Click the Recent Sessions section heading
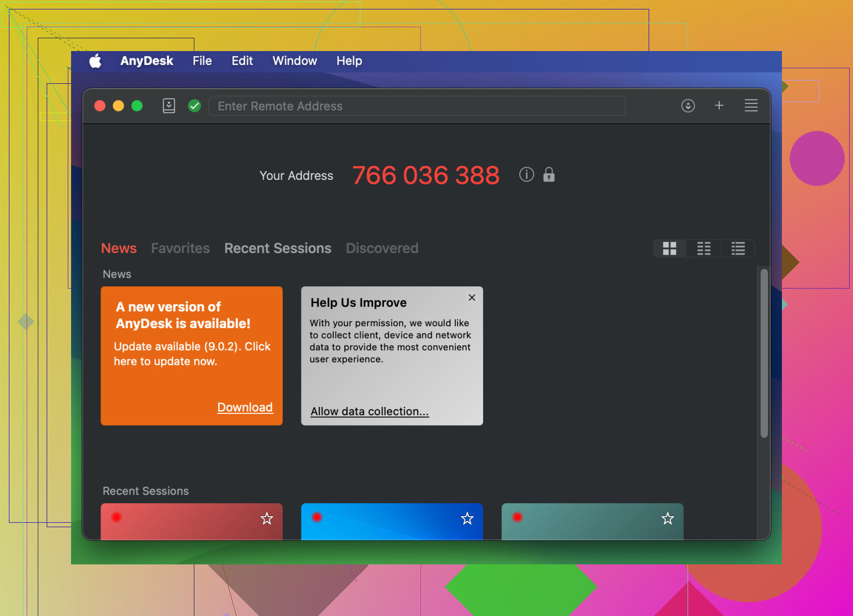Image resolution: width=853 pixels, height=616 pixels. click(x=145, y=491)
